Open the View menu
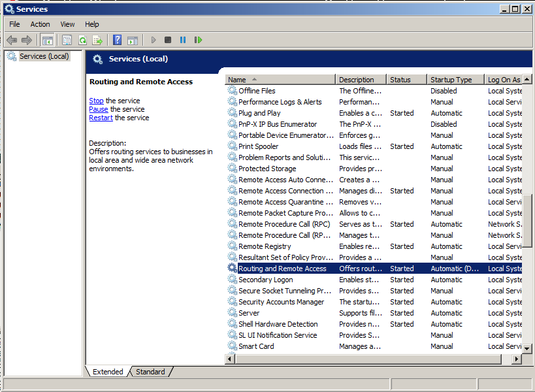The width and height of the screenshot is (535, 392). pos(67,24)
